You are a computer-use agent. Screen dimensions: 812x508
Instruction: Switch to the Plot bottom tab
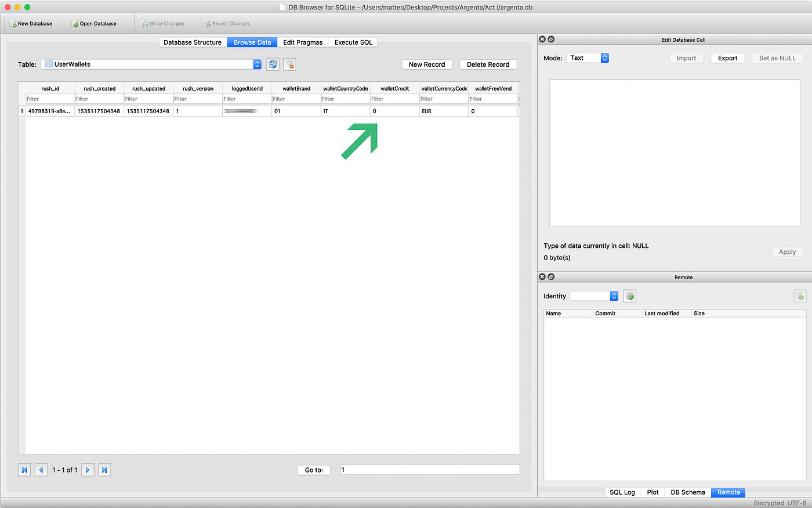pos(652,492)
